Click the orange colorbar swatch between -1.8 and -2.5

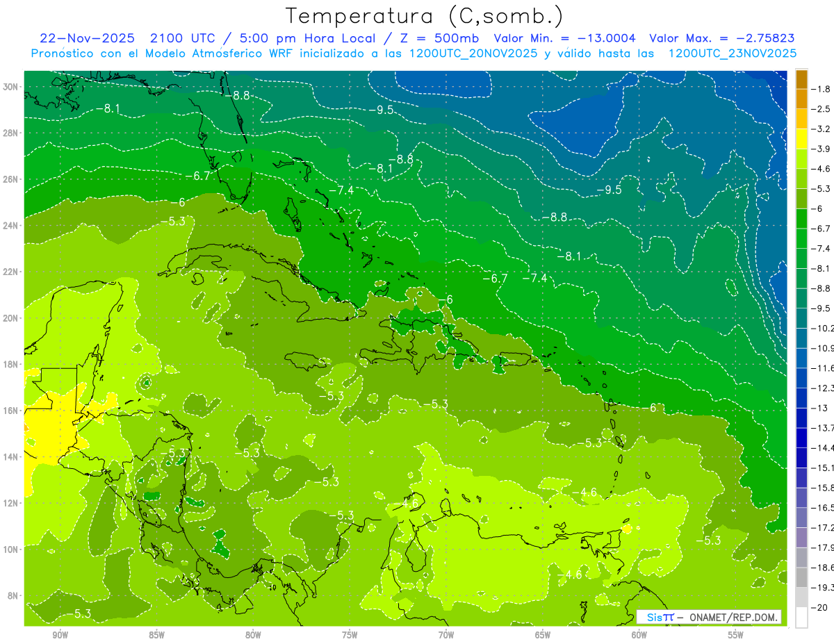point(801,99)
